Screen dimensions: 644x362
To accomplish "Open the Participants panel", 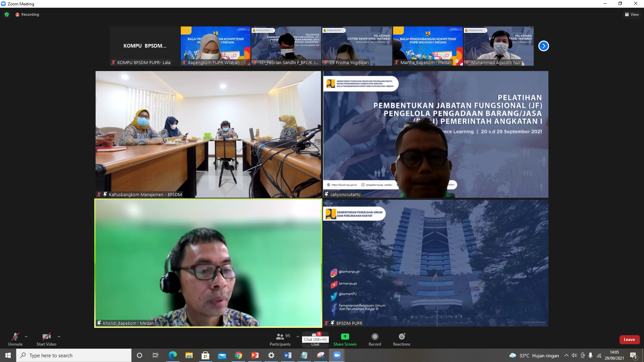I will 280,339.
